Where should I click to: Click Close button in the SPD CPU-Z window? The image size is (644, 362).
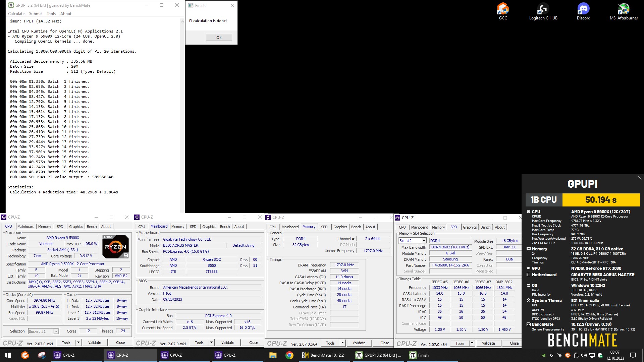coord(514,343)
